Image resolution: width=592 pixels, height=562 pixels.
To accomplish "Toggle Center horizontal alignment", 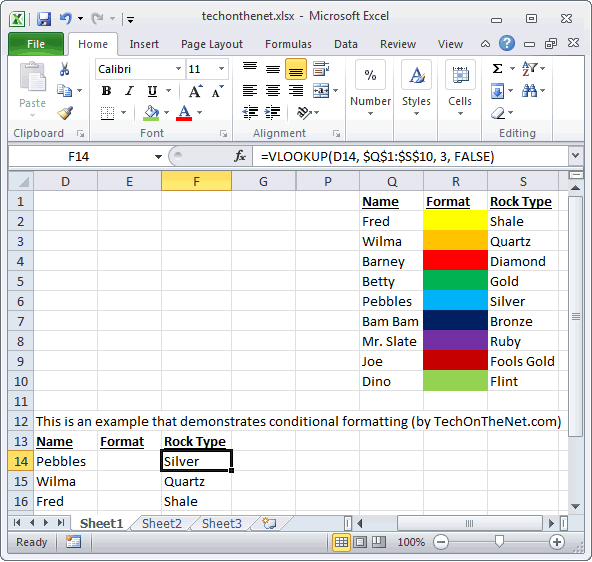I will (x=273, y=91).
